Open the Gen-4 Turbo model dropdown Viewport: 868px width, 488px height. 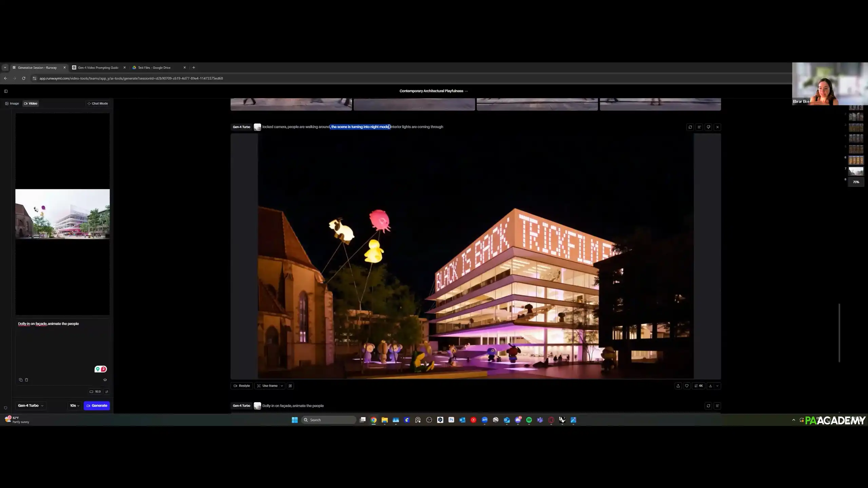pyautogui.click(x=31, y=406)
